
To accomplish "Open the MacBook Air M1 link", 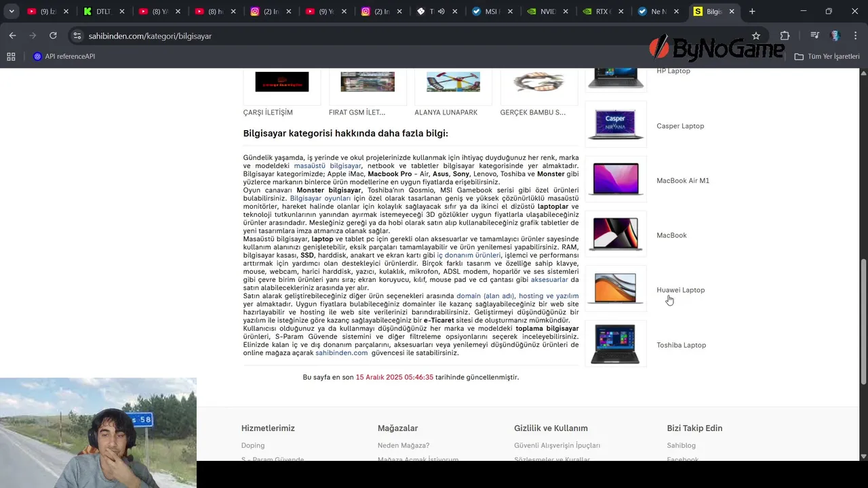I will click(683, 181).
